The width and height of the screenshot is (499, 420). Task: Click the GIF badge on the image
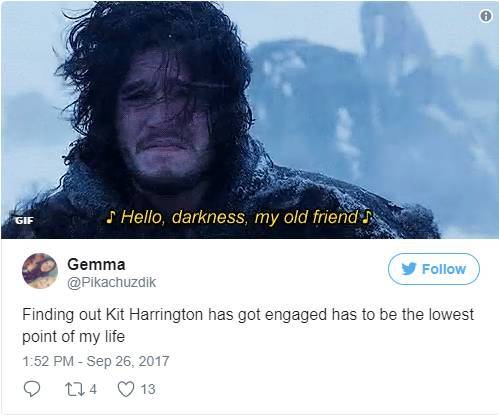click(x=24, y=220)
